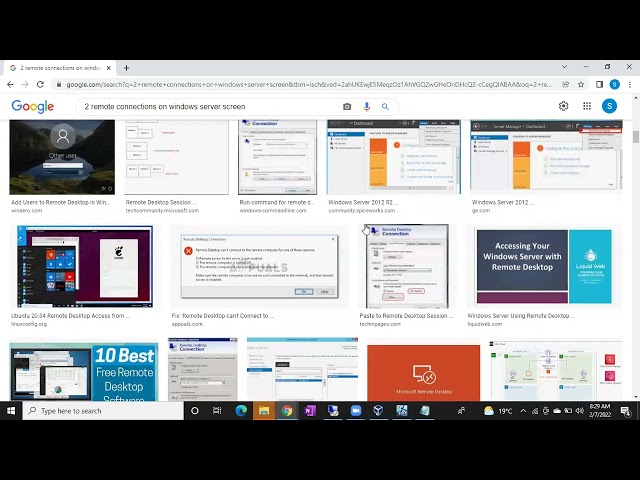Open 'Add Users to Remote Desktop' thumbnail
The width and height of the screenshot is (640, 480).
click(62, 157)
